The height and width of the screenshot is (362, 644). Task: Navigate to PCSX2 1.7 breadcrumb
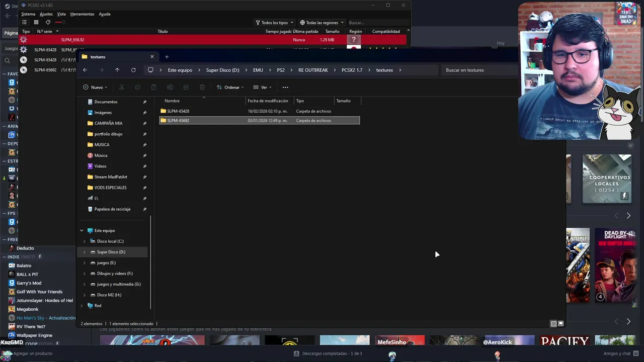(x=352, y=70)
